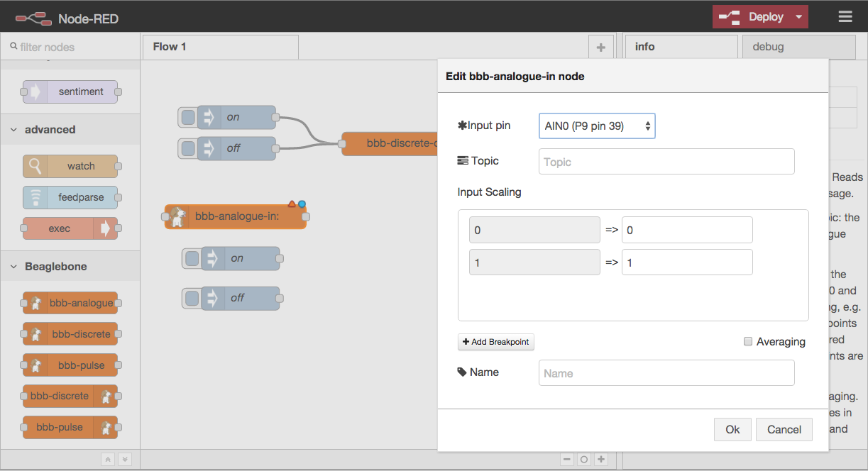Zoom in the canvas with plus button
The image size is (868, 471).
(601, 460)
